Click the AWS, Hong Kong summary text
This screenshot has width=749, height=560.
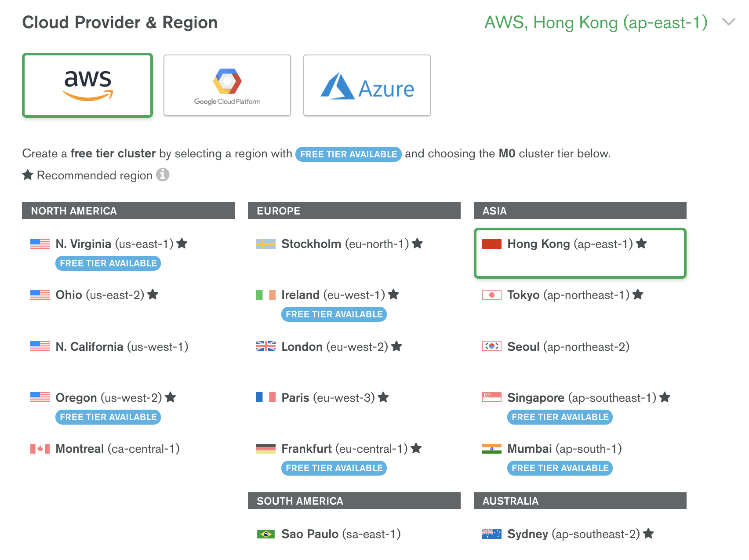coord(596,22)
